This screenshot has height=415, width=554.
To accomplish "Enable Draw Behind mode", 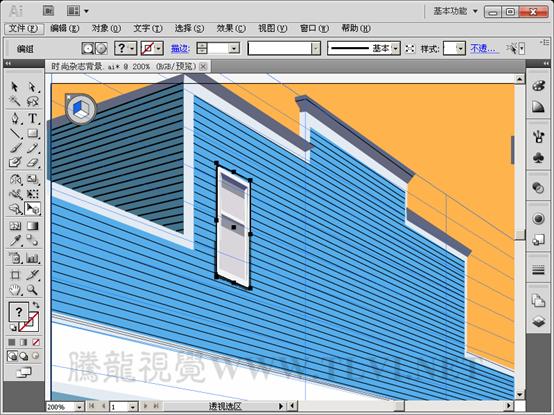I will click(x=24, y=356).
